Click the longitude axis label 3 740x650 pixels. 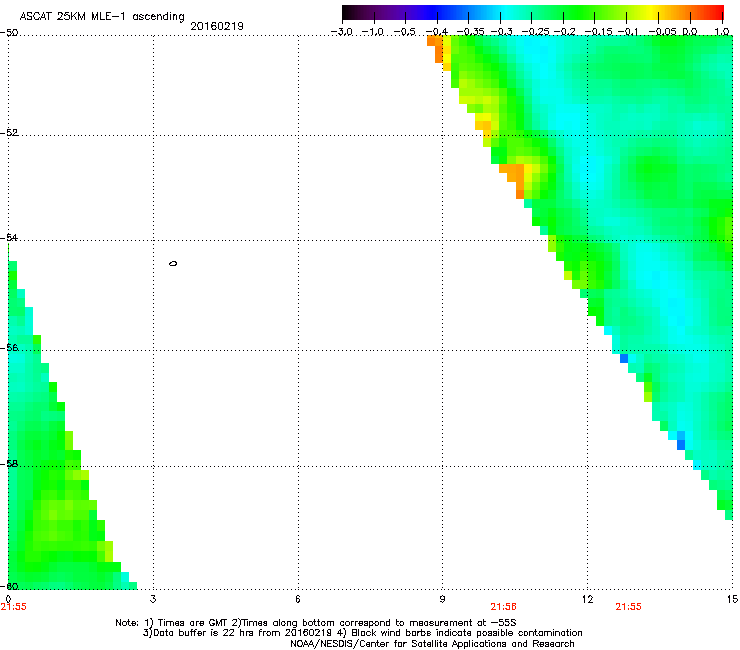pyautogui.click(x=153, y=599)
